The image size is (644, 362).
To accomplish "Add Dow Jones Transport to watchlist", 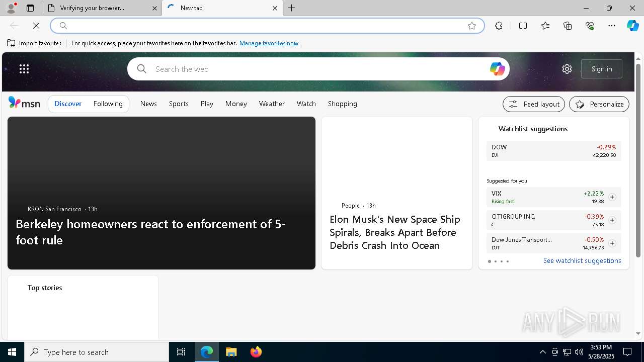I will 612,243.
